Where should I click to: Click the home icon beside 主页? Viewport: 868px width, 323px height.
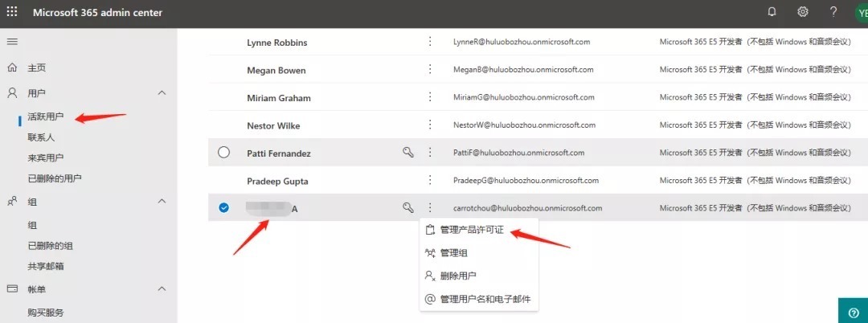[x=12, y=67]
